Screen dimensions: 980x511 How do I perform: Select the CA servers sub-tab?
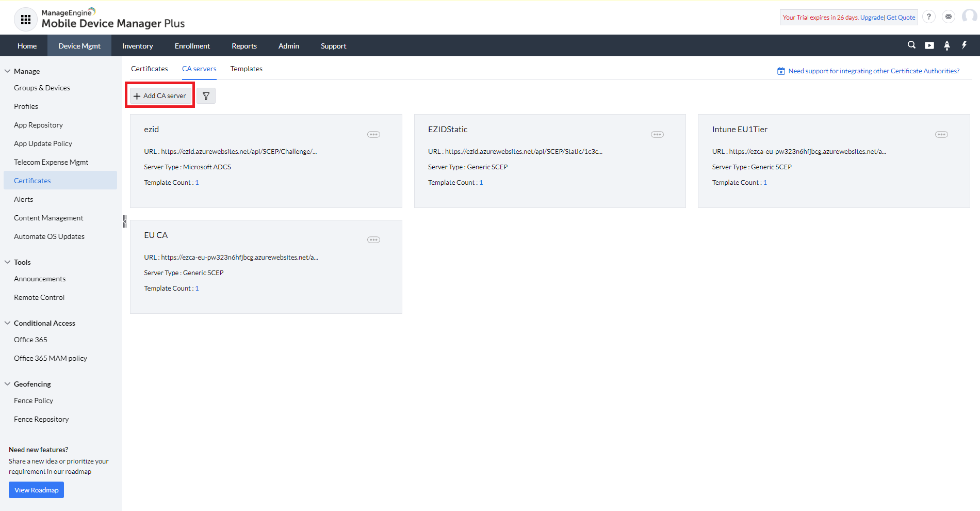[x=199, y=69]
